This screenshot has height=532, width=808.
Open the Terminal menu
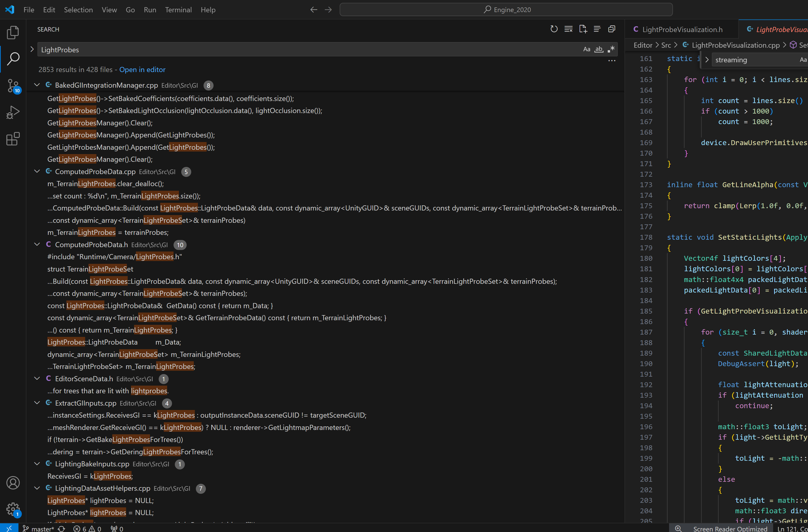coord(178,9)
